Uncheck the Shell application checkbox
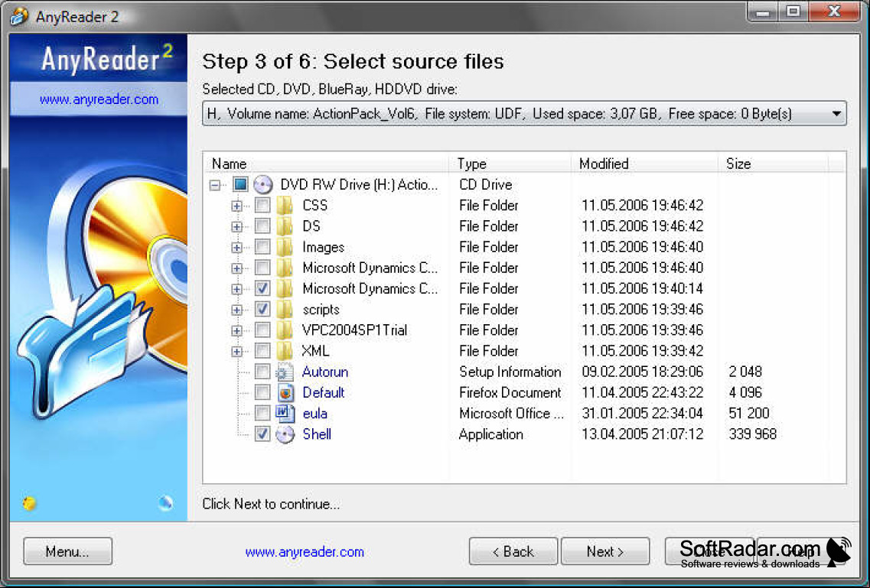This screenshot has width=870, height=588. pyautogui.click(x=262, y=434)
